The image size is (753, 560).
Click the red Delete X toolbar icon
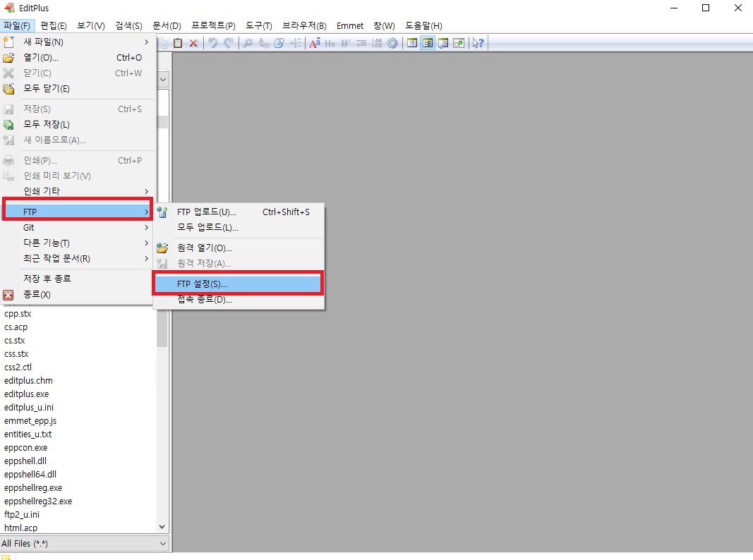193,43
